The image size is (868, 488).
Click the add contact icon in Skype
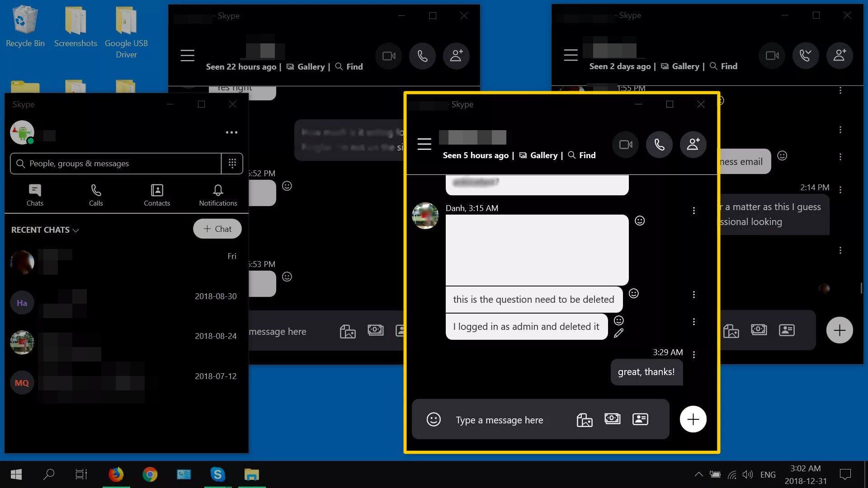tap(693, 144)
